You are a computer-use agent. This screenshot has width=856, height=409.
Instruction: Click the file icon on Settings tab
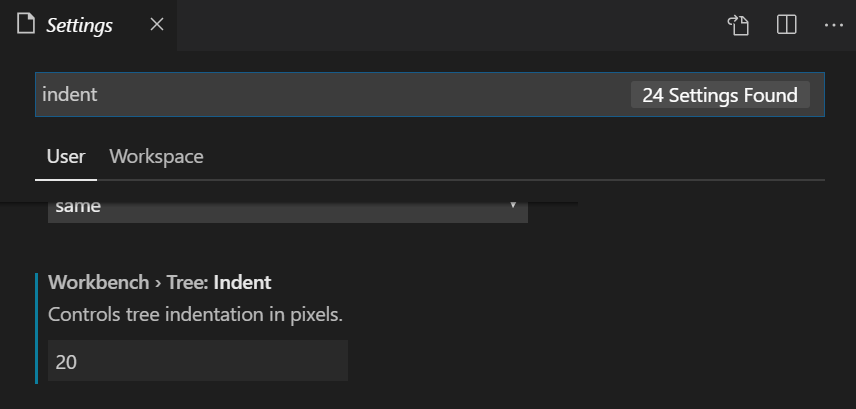tap(26, 25)
